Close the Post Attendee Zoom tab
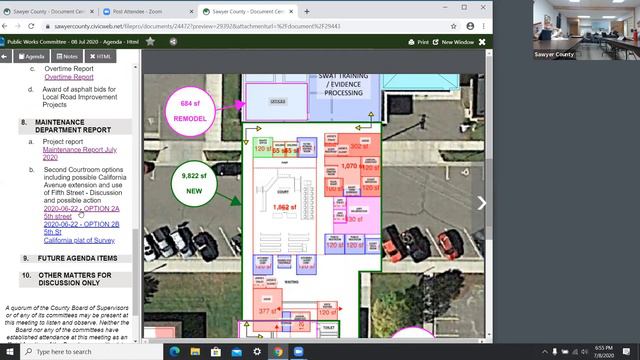Image resolution: width=640 pixels, height=360 pixels. [191, 12]
